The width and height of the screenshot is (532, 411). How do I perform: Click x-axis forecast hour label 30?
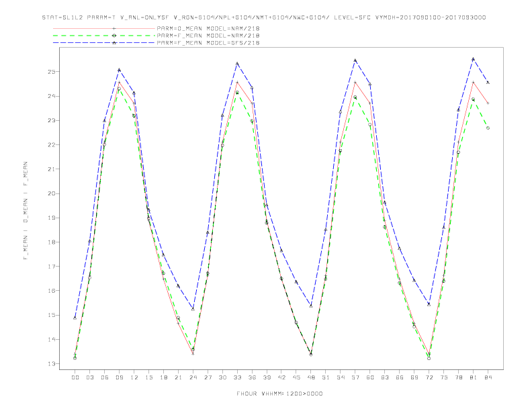222,377
